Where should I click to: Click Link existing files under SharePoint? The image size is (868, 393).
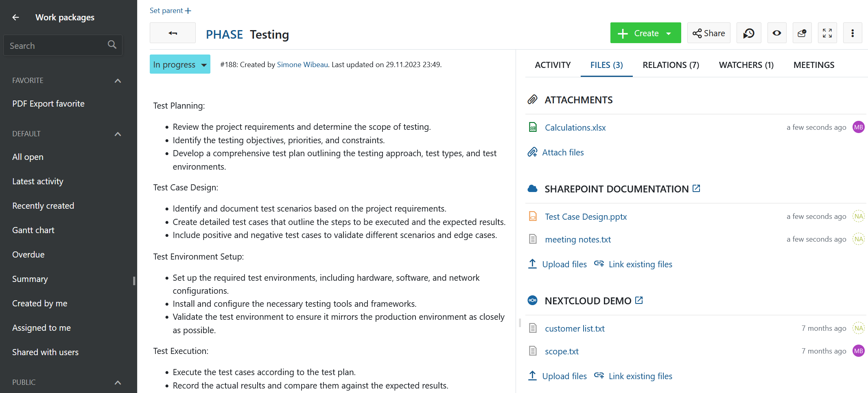640,264
